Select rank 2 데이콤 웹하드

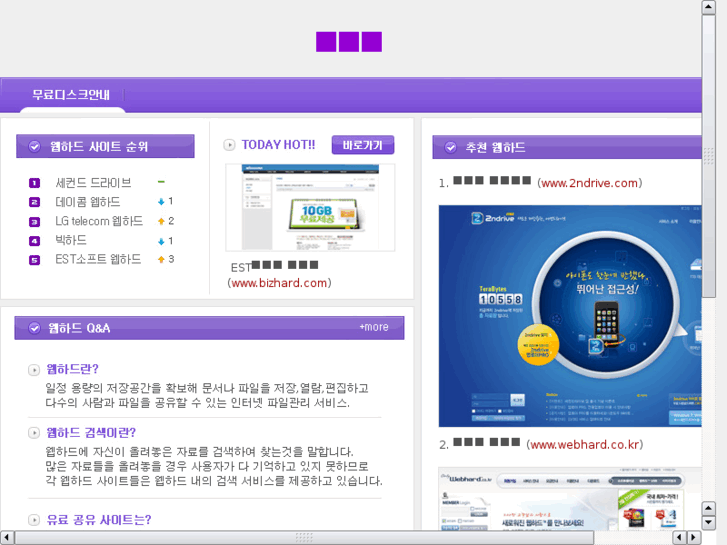(88, 202)
